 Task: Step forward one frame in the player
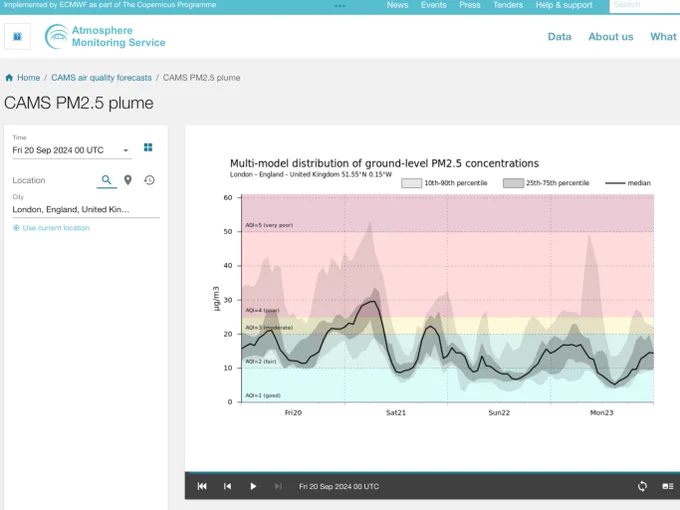point(278,486)
